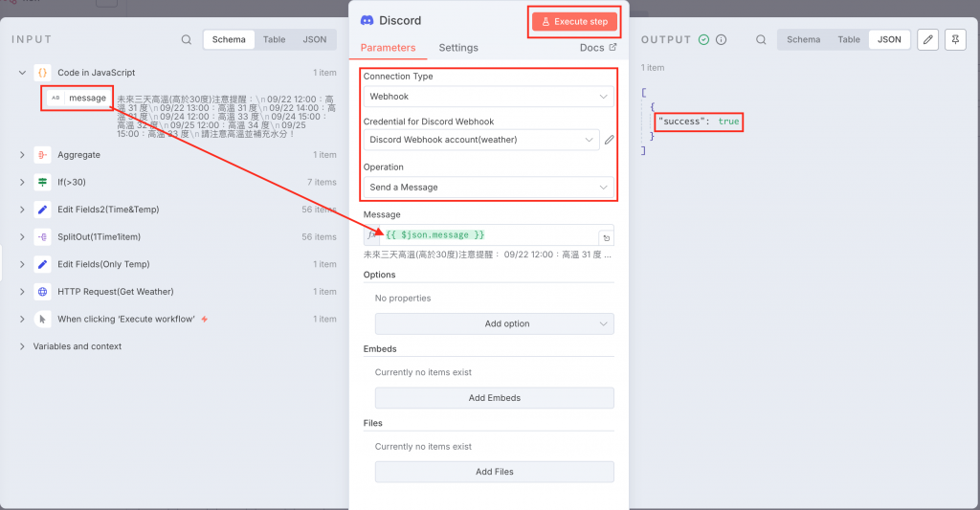Click the If(>30) node icon
The image size is (980, 510).
coord(42,183)
